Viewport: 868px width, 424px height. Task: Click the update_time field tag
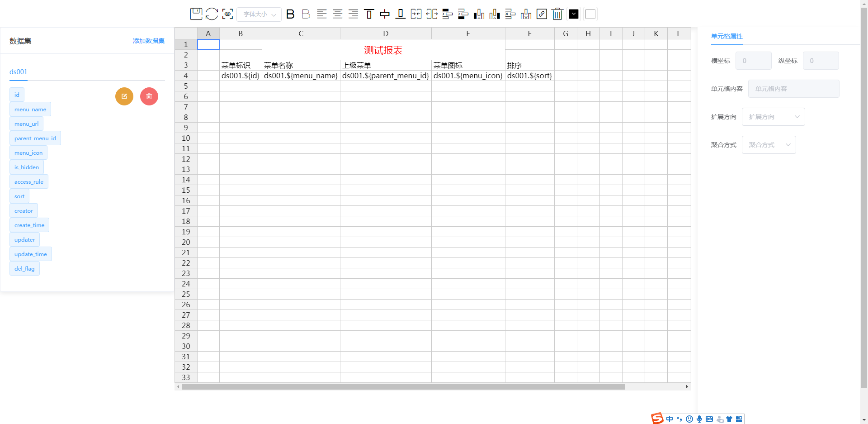pyautogui.click(x=31, y=254)
